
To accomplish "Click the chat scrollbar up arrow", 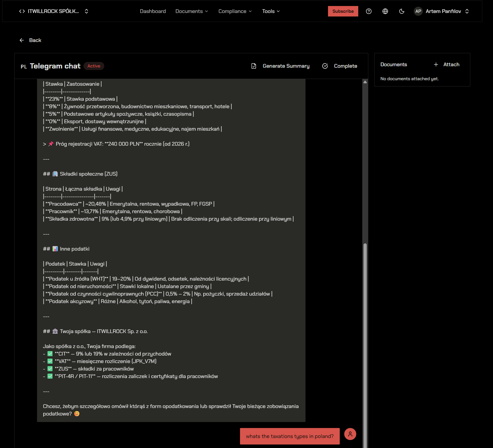I will pyautogui.click(x=365, y=82).
